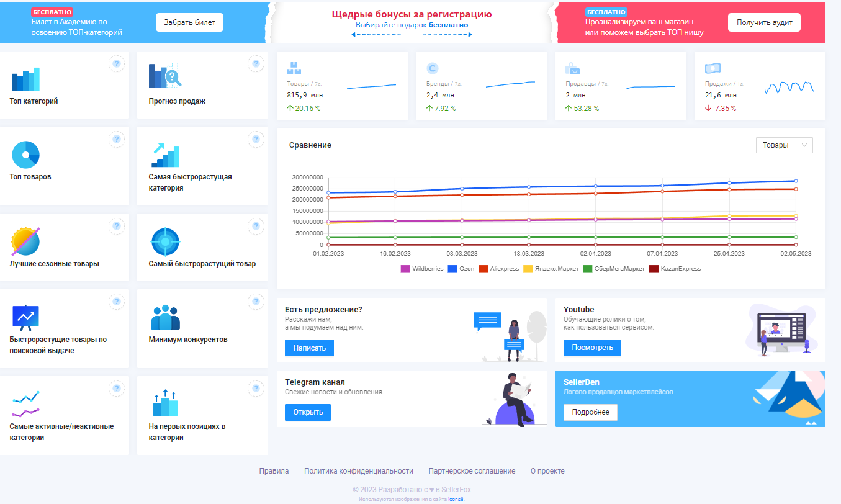Click the Написать button
Viewport: 841px width, 504px height.
(309, 348)
